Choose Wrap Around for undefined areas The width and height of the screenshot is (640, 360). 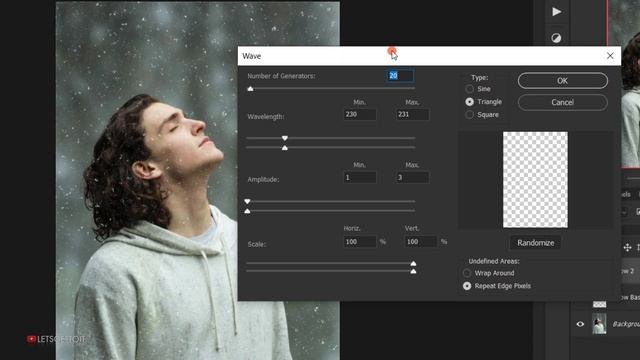click(467, 273)
